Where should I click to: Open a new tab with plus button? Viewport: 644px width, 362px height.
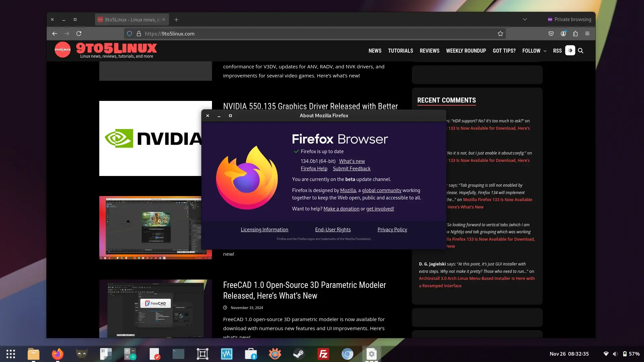click(x=176, y=19)
